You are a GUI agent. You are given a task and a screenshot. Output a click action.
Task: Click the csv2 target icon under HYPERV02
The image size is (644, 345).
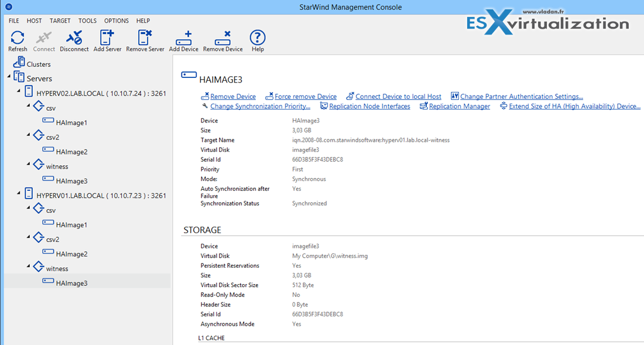click(x=38, y=135)
